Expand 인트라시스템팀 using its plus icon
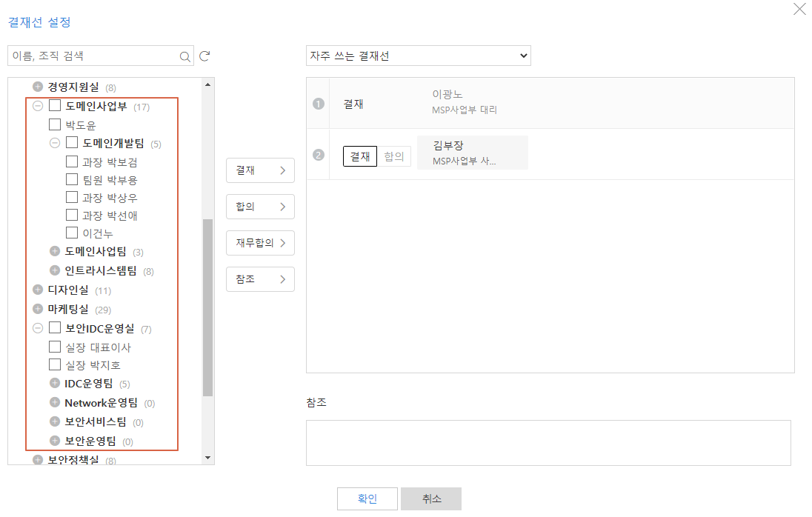812x517 pixels. tap(54, 270)
